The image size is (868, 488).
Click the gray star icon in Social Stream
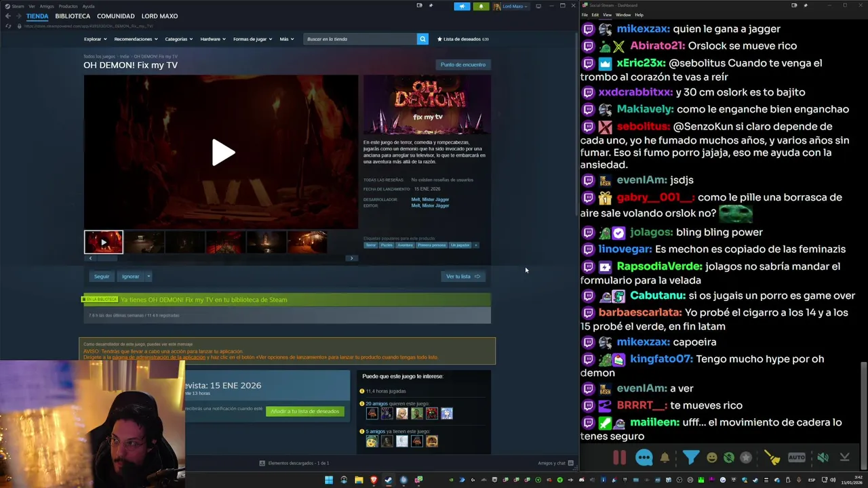[x=746, y=457]
